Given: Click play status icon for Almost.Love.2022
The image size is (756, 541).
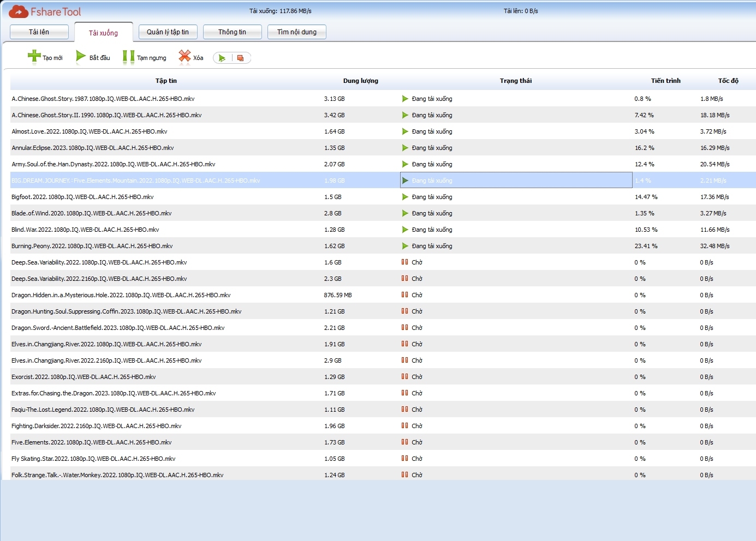Looking at the screenshot, I should tap(405, 131).
